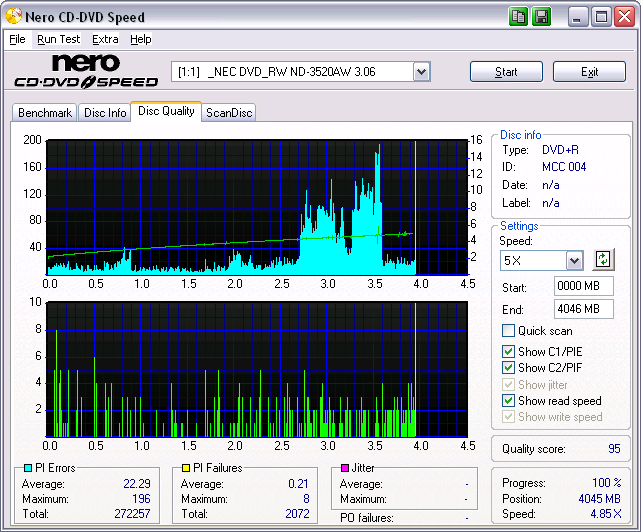Expand the Speed 5X dropdown
Screen dimensions: 641x532
[574, 260]
